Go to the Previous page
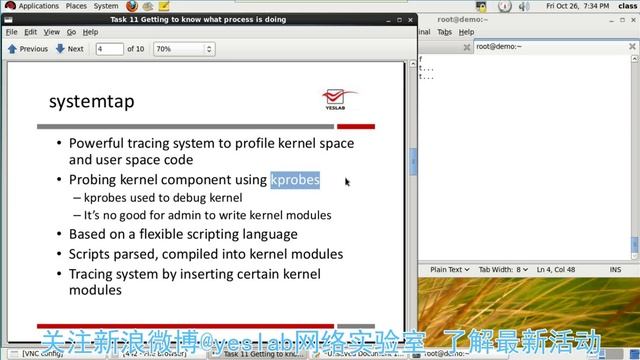 click(x=28, y=49)
